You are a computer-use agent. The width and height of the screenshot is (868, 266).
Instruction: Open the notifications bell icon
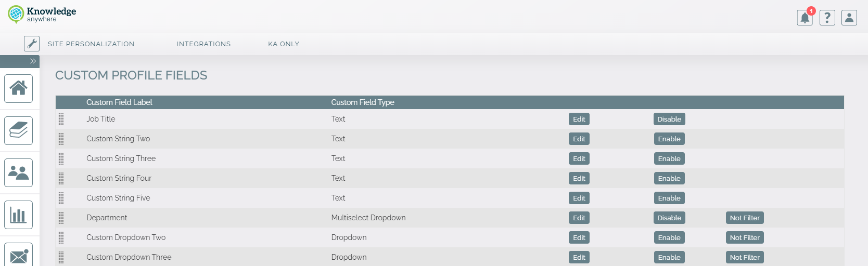point(805,18)
